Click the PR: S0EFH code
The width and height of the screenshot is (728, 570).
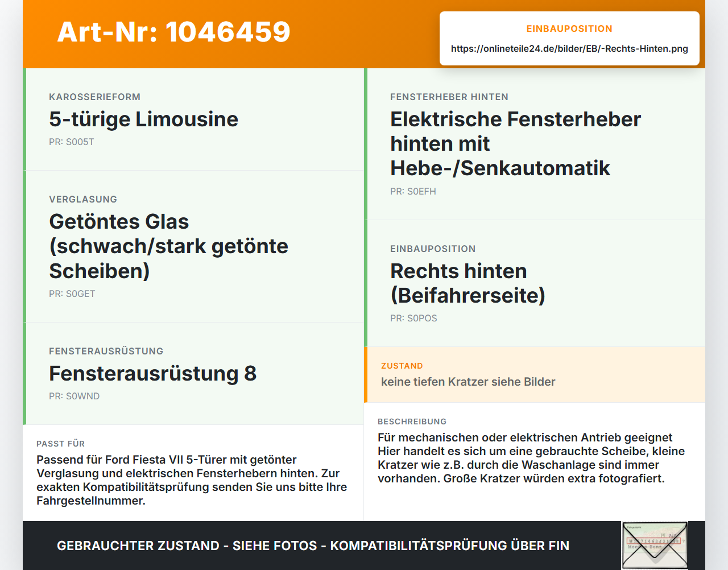(413, 192)
